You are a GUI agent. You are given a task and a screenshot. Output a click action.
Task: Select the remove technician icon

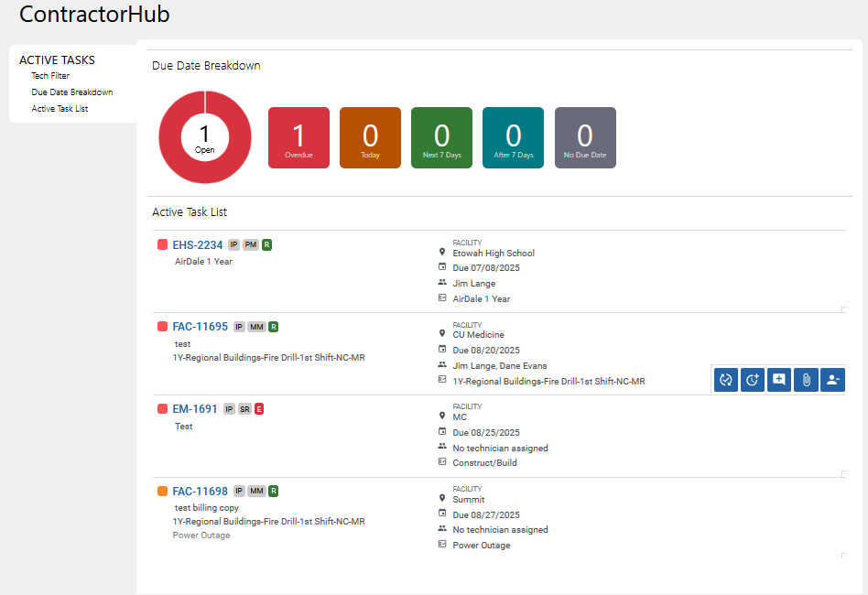(831, 379)
